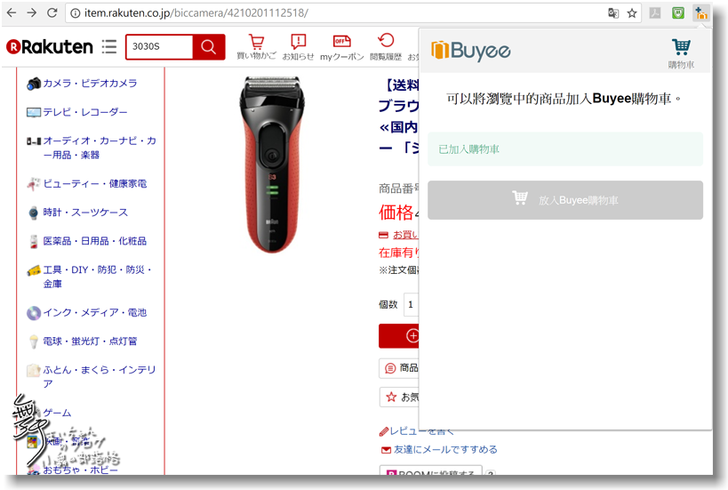Click the site info icon in address bar

tap(75, 13)
